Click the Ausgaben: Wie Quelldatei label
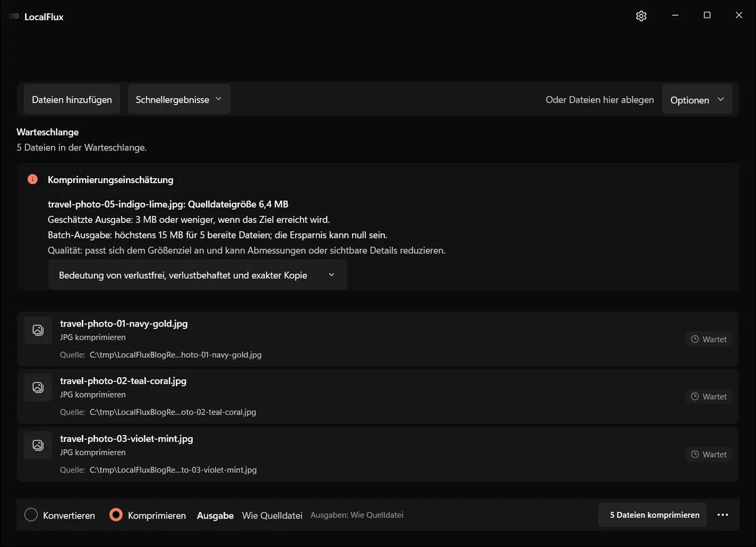Viewport: 756px width, 547px height. (357, 515)
